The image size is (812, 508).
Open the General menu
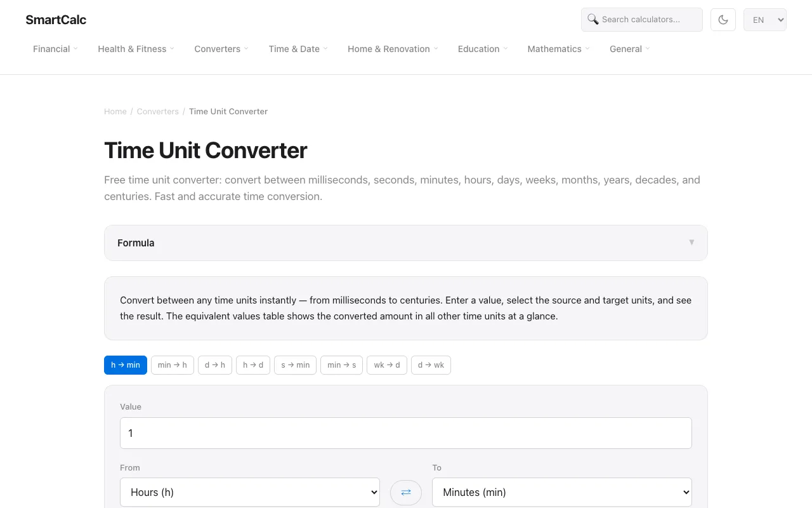coord(630,49)
